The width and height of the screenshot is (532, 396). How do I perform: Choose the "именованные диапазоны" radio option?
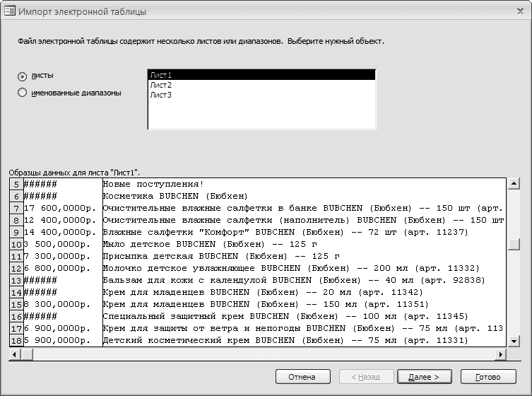pyautogui.click(x=23, y=93)
